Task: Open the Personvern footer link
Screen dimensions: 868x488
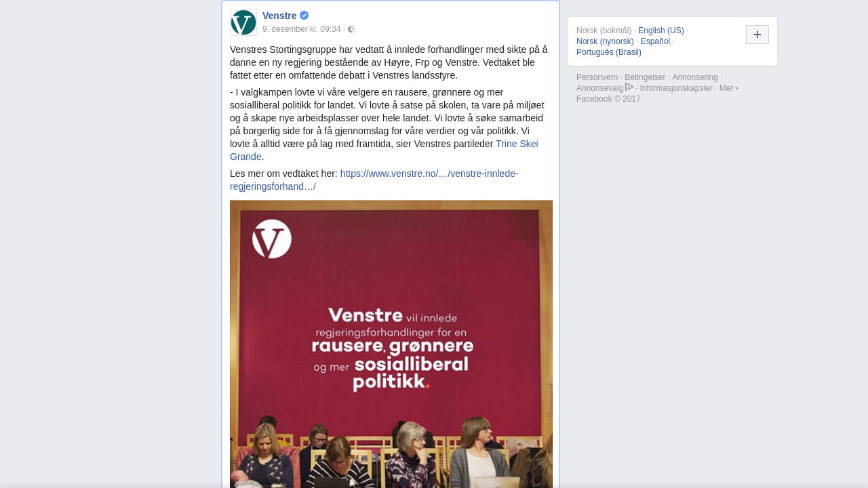Action: [597, 77]
